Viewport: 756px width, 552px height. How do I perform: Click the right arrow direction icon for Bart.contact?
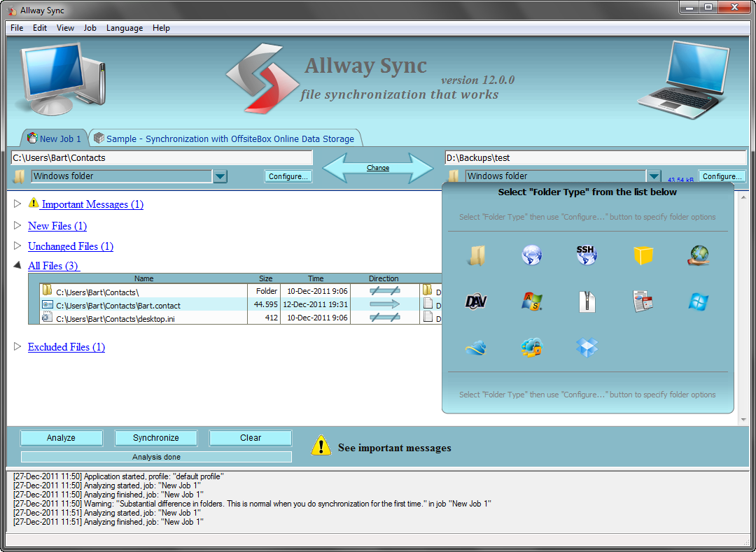tap(384, 304)
